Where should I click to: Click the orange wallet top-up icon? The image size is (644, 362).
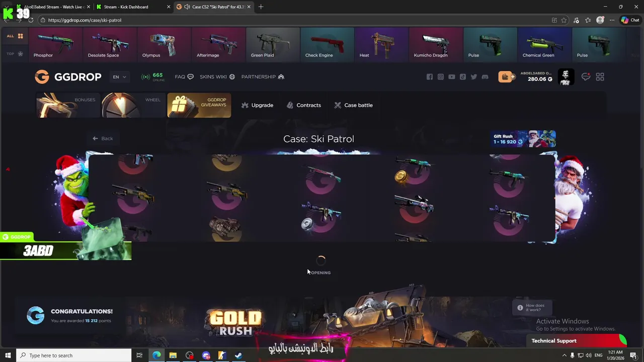point(507,77)
